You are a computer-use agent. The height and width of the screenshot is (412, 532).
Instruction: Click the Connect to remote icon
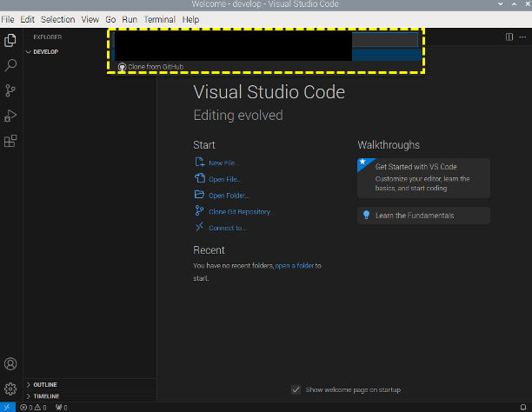pyautogui.click(x=200, y=227)
